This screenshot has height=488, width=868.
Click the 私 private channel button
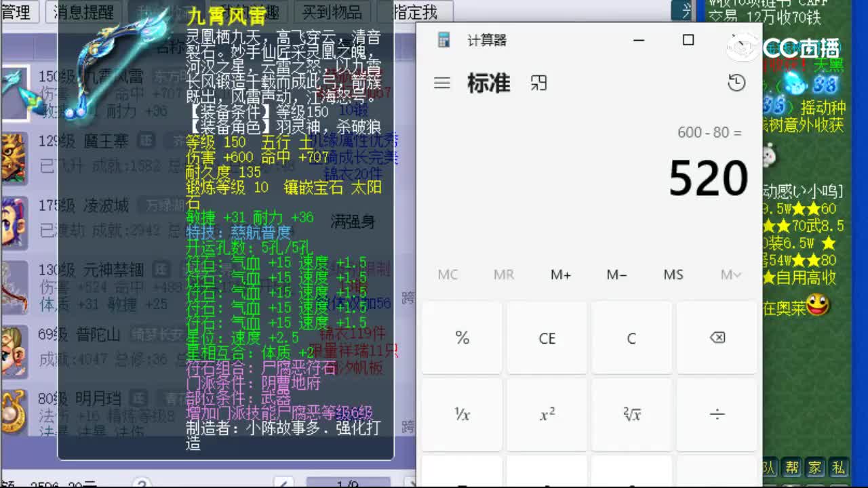839,468
